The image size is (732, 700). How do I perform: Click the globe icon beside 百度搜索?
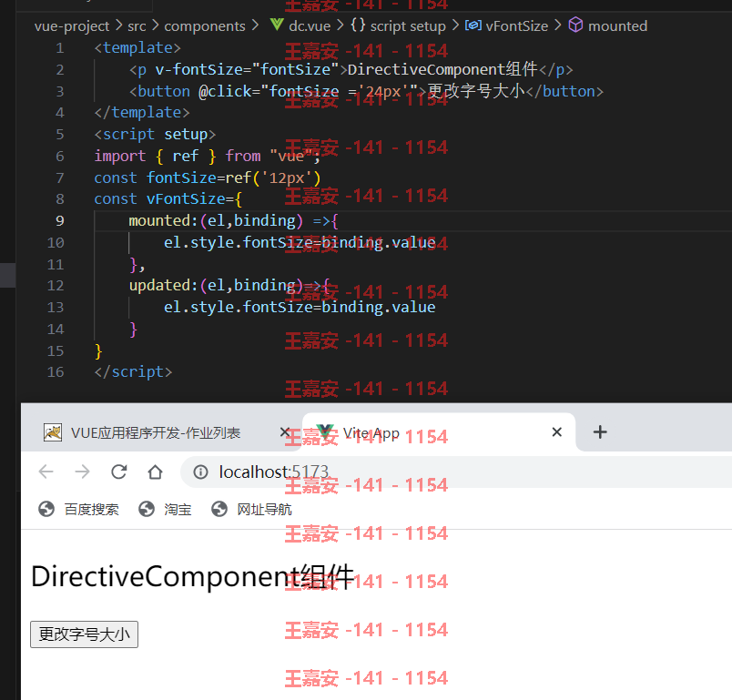[x=46, y=509]
